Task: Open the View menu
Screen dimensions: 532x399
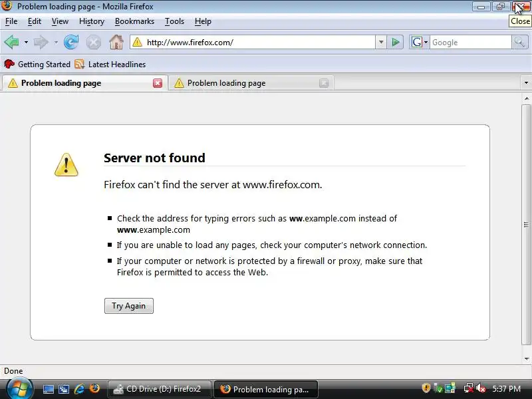Action: pos(60,21)
